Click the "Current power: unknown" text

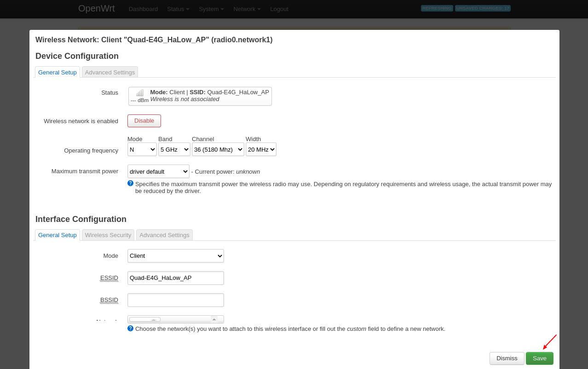[x=227, y=172]
